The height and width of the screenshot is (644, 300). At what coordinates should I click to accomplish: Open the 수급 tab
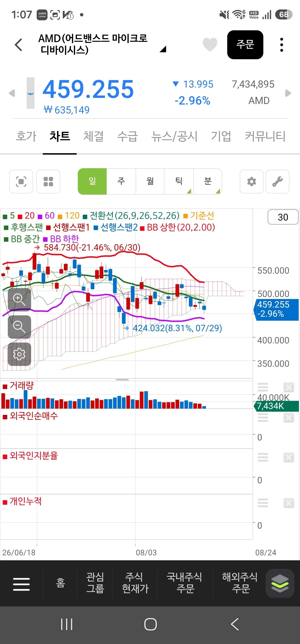(x=127, y=136)
